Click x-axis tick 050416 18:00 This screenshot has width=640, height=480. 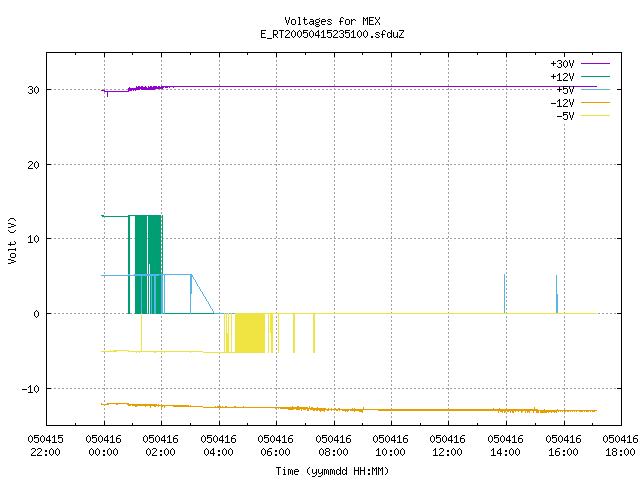620,446
